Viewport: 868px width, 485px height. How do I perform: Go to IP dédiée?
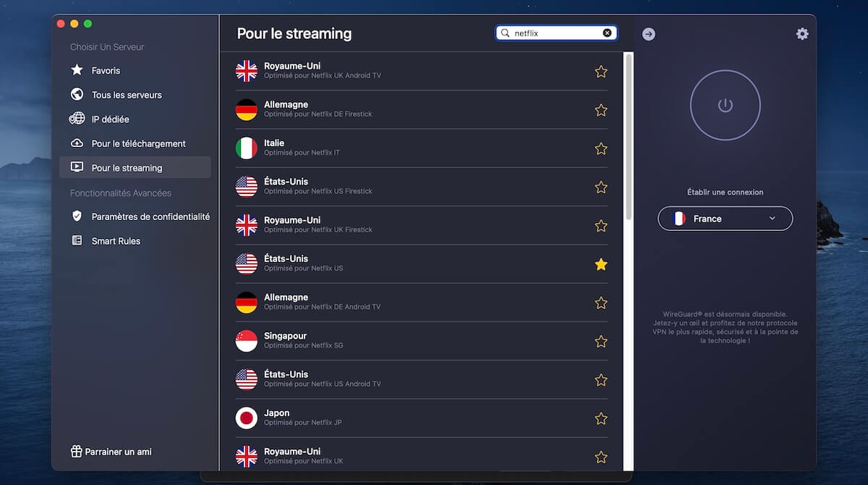tap(135, 119)
